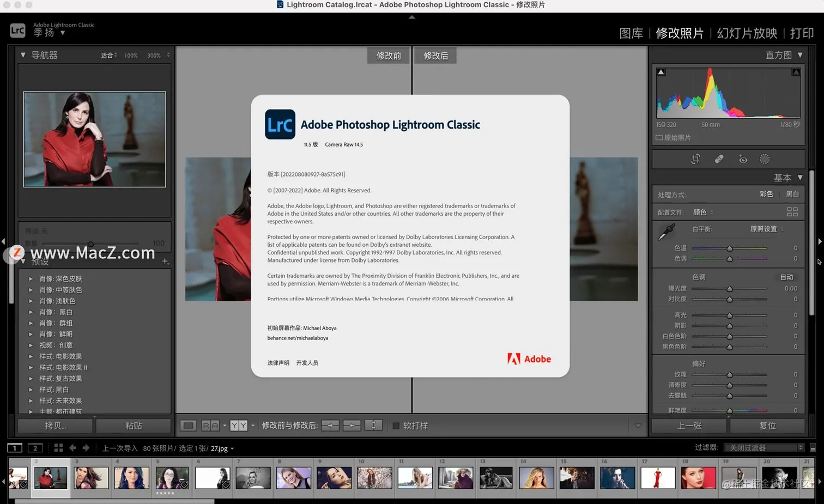This screenshot has width=824, height=504.
Task: Click the 对比度 contrast slider handle
Action: 730,299
